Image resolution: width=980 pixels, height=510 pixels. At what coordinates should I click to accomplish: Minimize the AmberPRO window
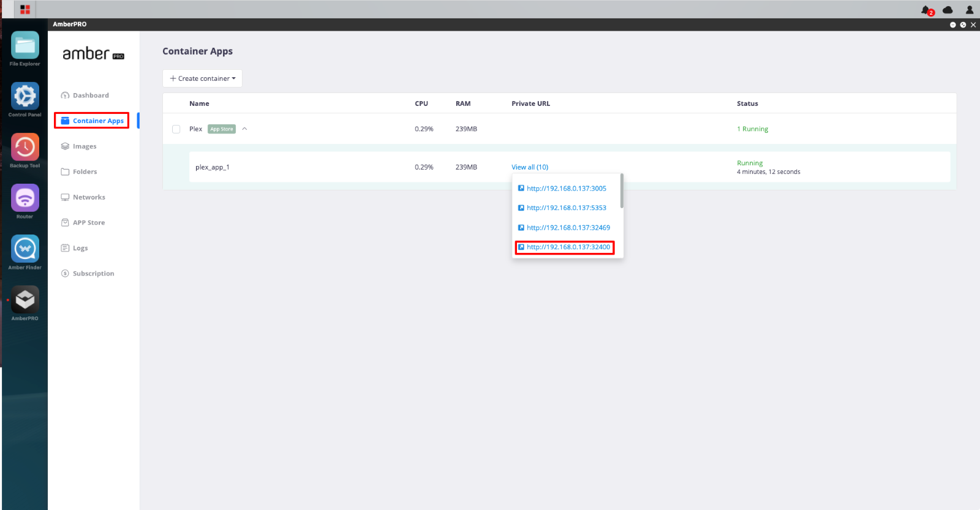click(953, 24)
